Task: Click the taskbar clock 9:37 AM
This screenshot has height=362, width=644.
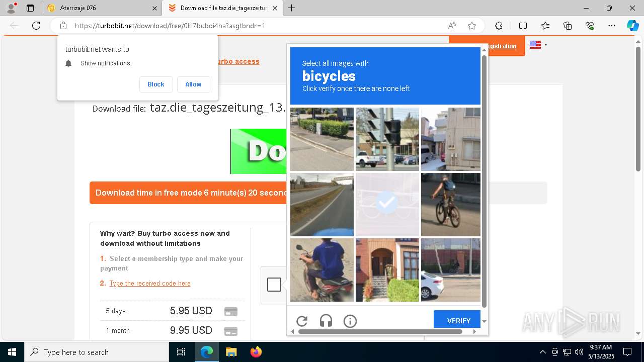Action: 601,347
